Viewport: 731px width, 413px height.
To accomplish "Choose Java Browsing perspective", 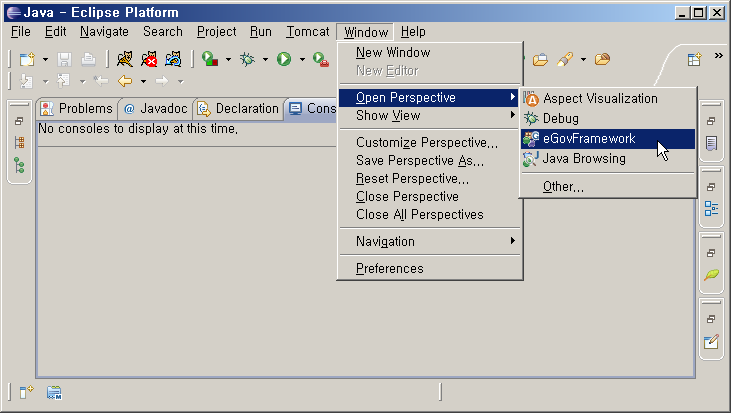I will tap(584, 159).
